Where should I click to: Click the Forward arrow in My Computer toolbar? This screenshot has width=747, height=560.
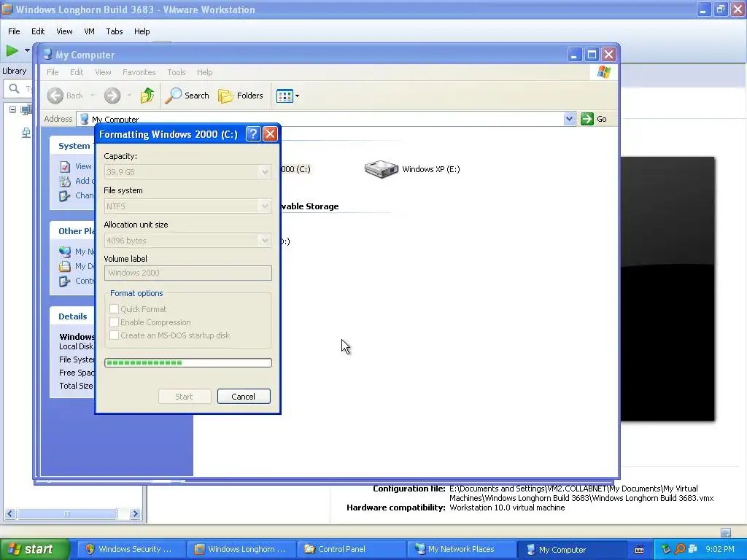click(x=112, y=96)
